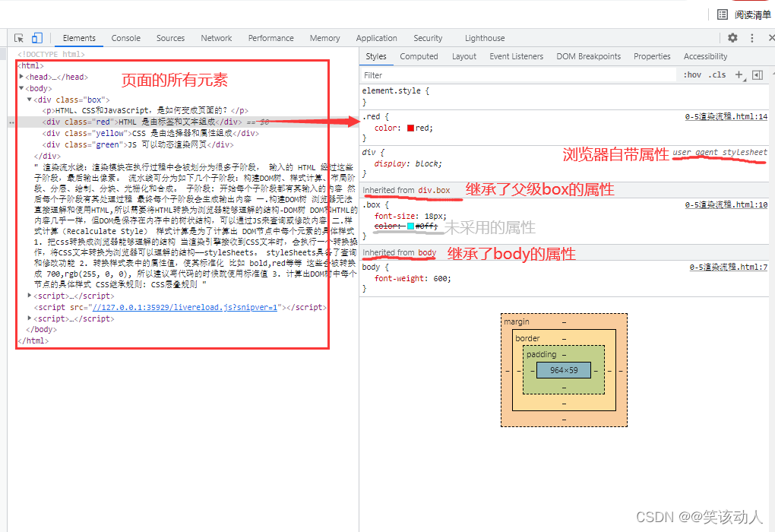Activate the inspect element picker icon
The height and width of the screenshot is (532, 775).
(19, 38)
